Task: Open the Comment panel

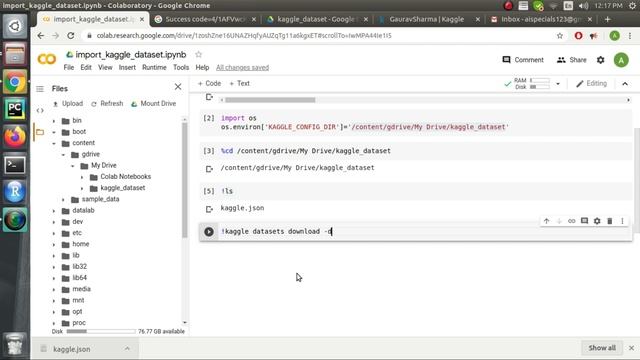Action: tap(523, 60)
